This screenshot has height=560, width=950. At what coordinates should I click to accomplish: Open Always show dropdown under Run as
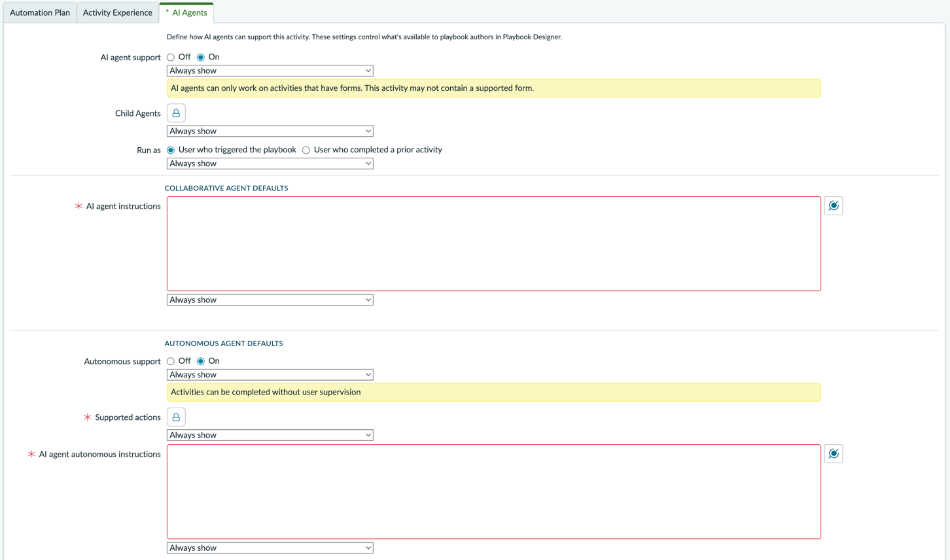pyautogui.click(x=270, y=164)
